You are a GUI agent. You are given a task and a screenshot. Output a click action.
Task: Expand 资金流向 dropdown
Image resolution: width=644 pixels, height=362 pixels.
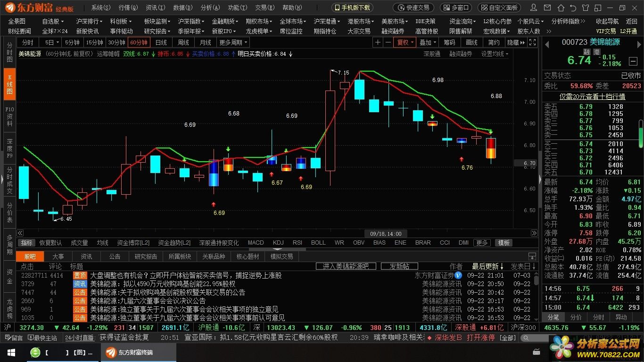462,21
